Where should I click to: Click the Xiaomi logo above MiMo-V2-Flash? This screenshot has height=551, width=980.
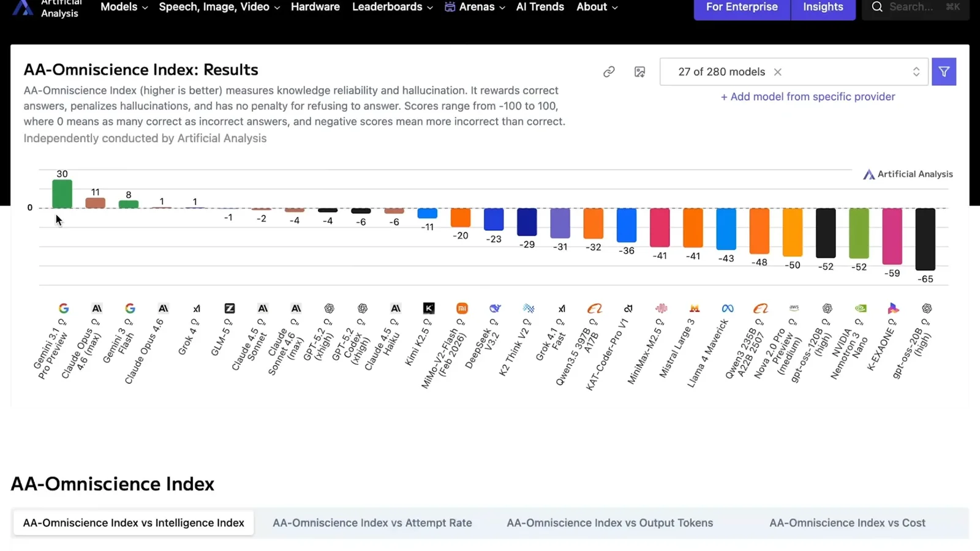pos(462,309)
